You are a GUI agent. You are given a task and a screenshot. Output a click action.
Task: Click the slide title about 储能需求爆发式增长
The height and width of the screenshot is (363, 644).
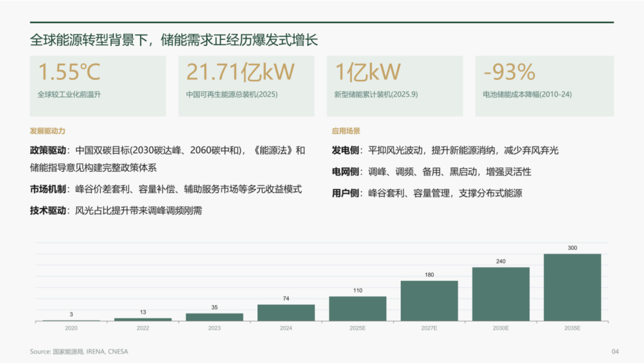(174, 40)
